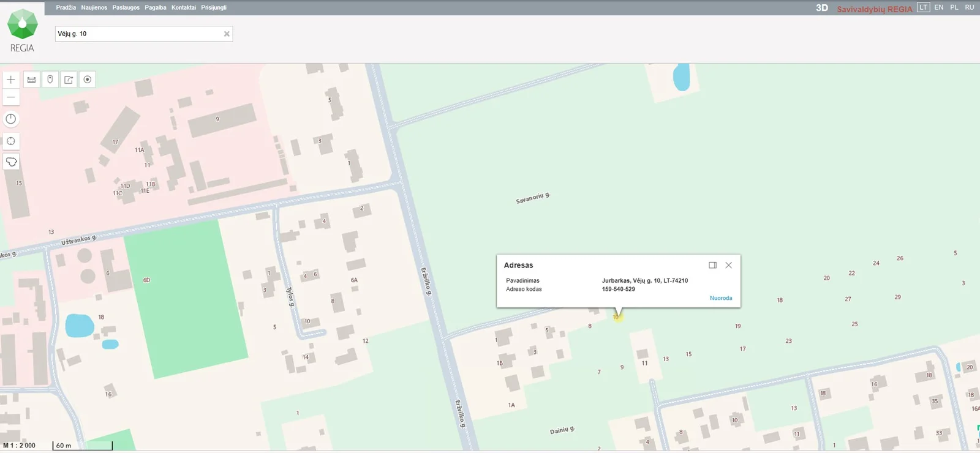980x453 pixels.
Task: Reset map rotation with compass button
Action: click(x=11, y=119)
